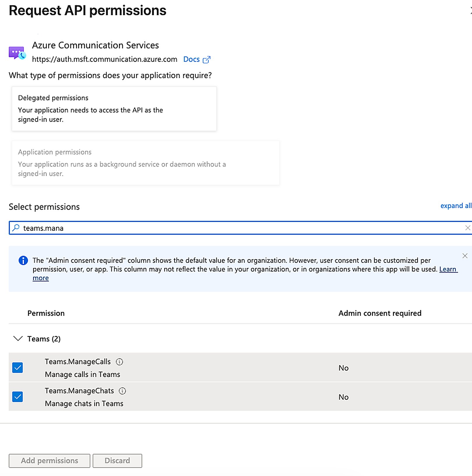472x476 pixels.
Task: Click the Permission column header
Action: coord(46,313)
